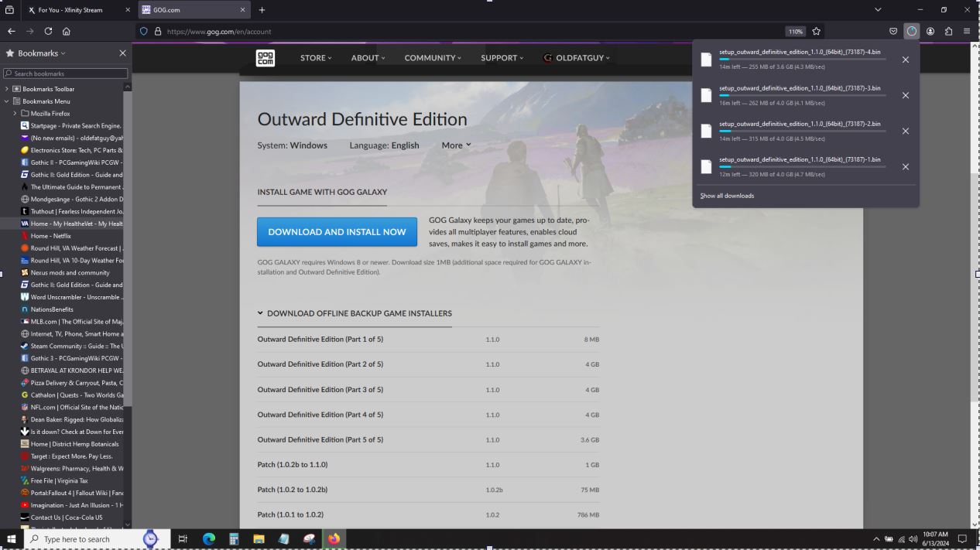Open the OLDFATGUY account dropdown
The width and height of the screenshot is (980, 550).
[577, 58]
